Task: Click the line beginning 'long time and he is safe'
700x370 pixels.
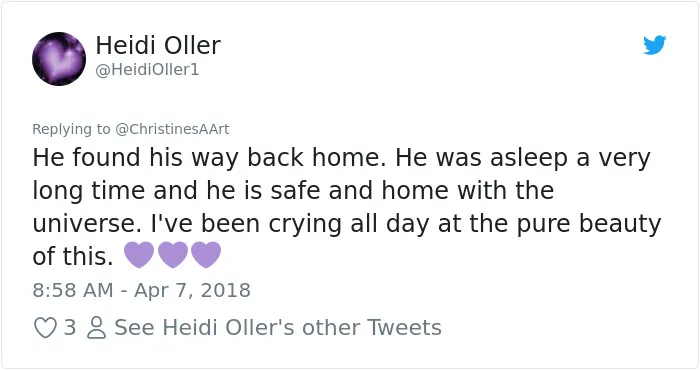Action: (x=293, y=191)
